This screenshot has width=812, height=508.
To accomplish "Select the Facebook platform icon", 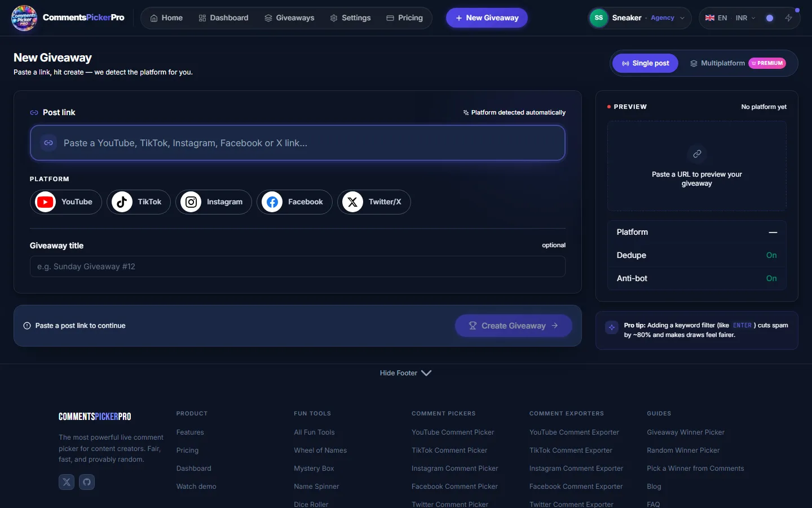I will pos(272,202).
